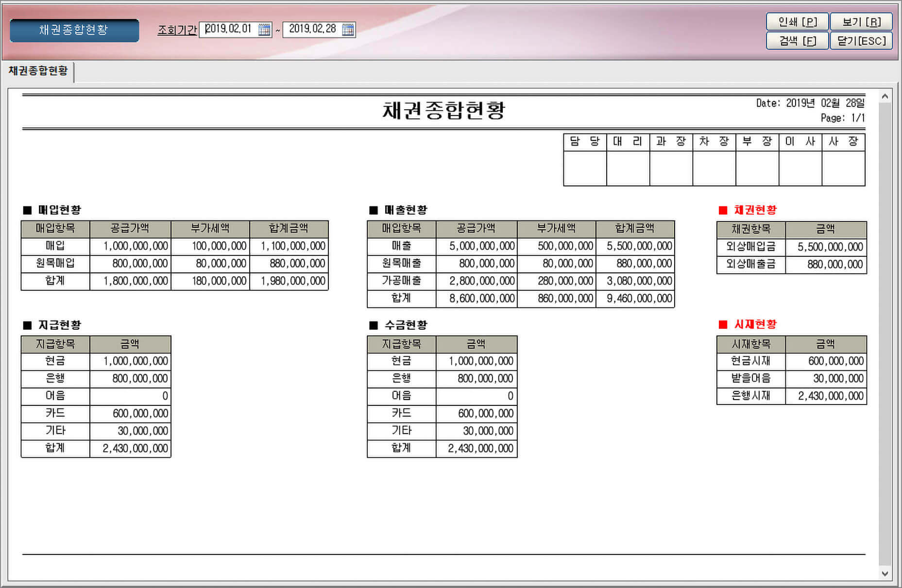
Task: Select the 채권종합현황 tab
Action: (x=38, y=71)
